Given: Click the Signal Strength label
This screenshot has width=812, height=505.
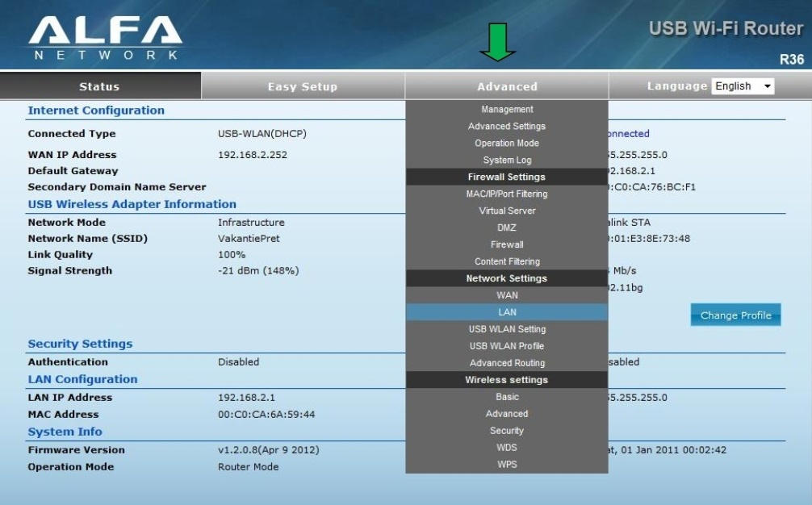Looking at the screenshot, I should pos(70,270).
